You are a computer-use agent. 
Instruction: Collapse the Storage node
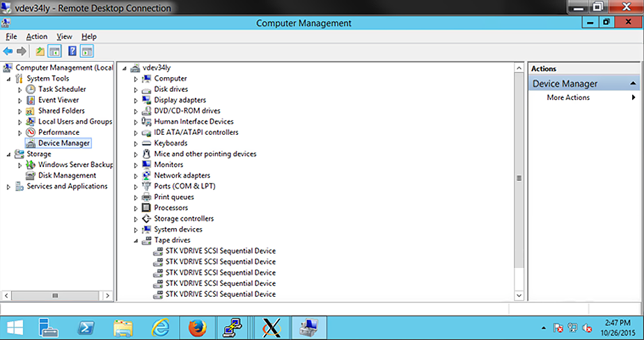tap(8, 154)
